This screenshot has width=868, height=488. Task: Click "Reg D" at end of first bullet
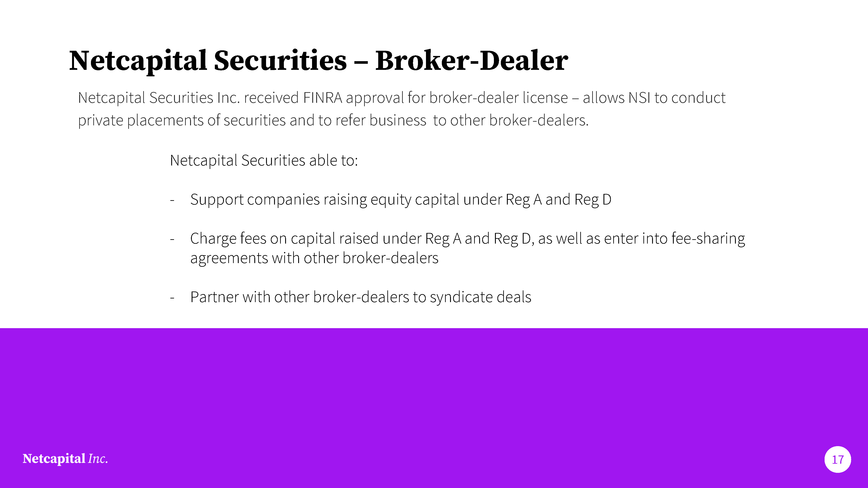click(593, 199)
